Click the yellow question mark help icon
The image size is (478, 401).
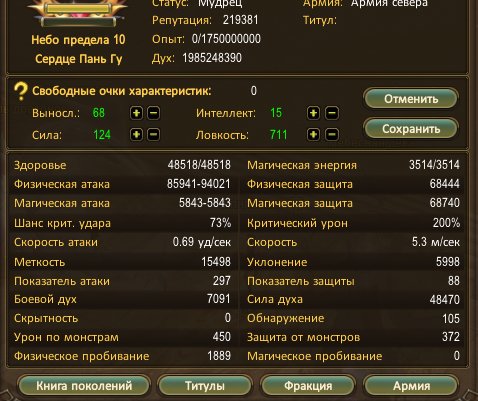click(x=21, y=91)
